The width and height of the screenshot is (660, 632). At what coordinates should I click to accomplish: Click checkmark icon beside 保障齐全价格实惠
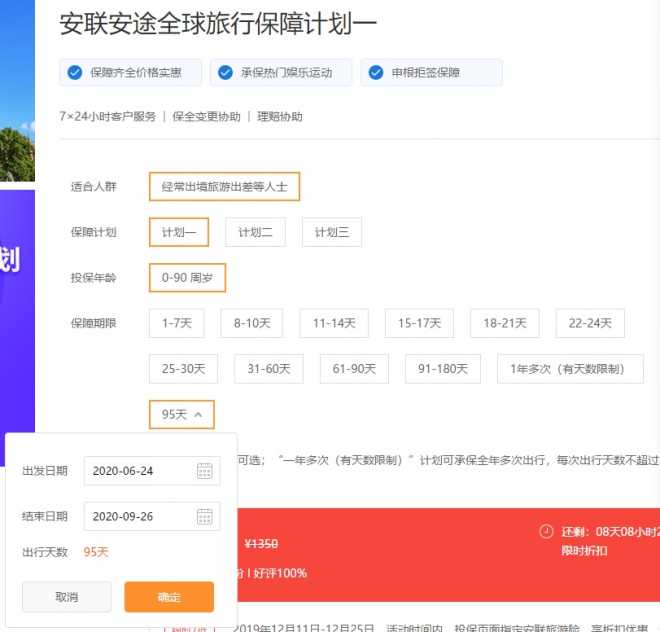tap(74, 72)
